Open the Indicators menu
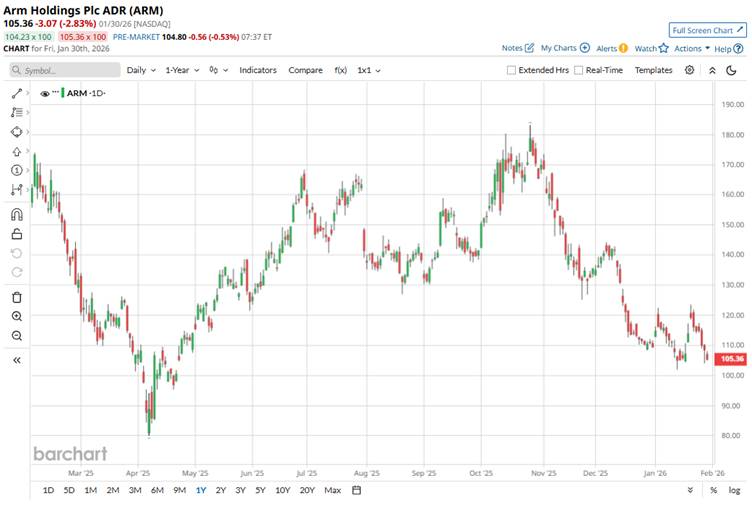 click(258, 70)
